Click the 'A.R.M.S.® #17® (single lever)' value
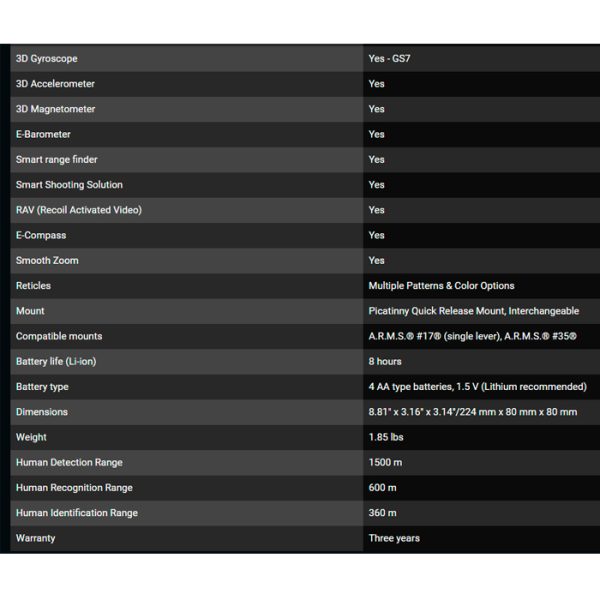The width and height of the screenshot is (600, 600). [435, 336]
